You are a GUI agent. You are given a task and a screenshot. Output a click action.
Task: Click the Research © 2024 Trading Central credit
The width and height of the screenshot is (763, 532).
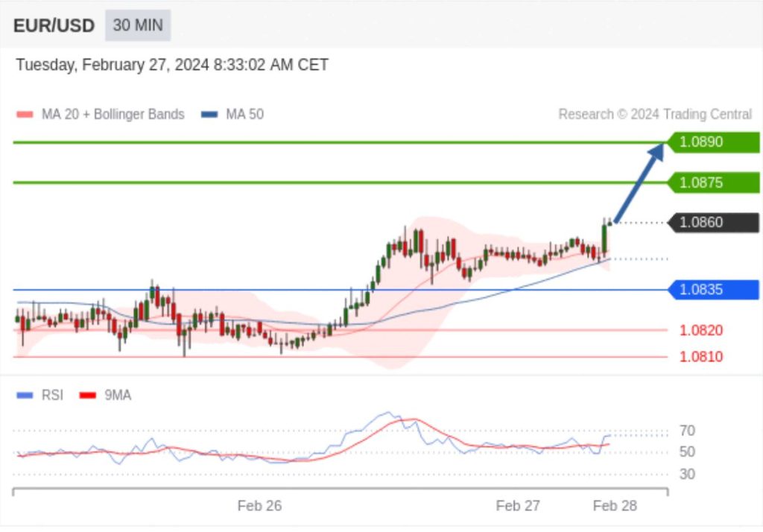pos(655,115)
